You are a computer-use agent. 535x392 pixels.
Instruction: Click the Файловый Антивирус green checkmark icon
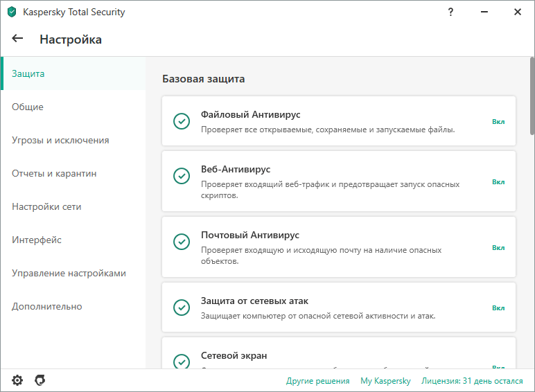(x=181, y=121)
